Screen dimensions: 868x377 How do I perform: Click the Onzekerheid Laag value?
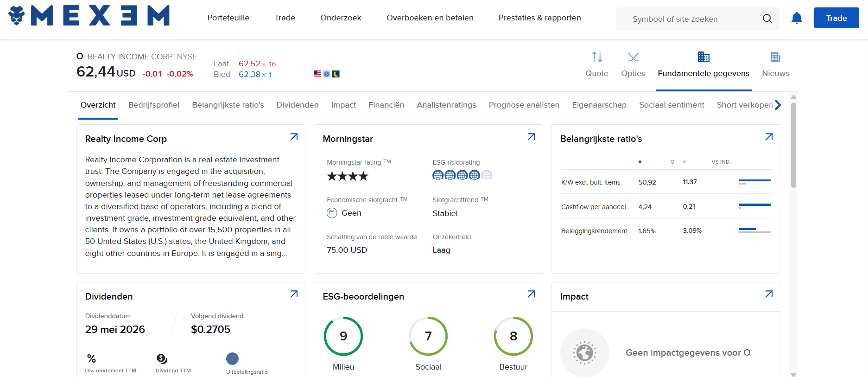click(x=442, y=250)
